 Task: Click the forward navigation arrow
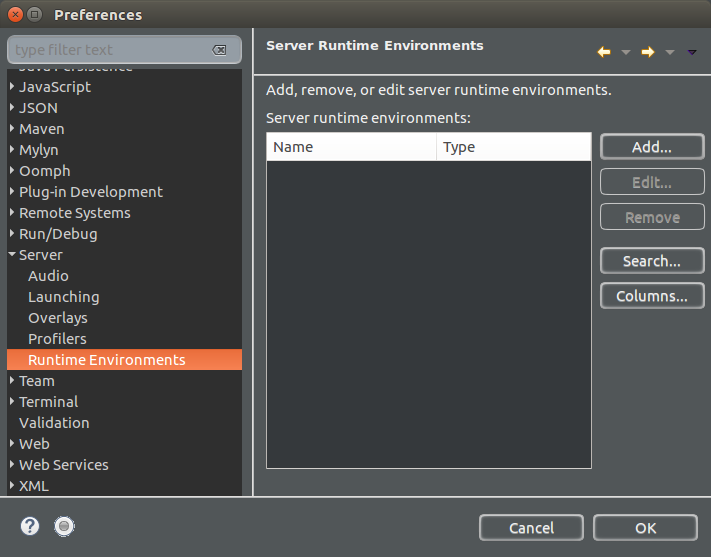pyautogui.click(x=647, y=51)
